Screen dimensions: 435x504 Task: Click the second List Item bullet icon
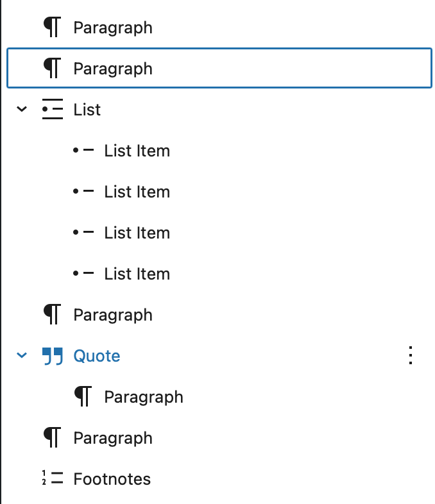pos(83,192)
